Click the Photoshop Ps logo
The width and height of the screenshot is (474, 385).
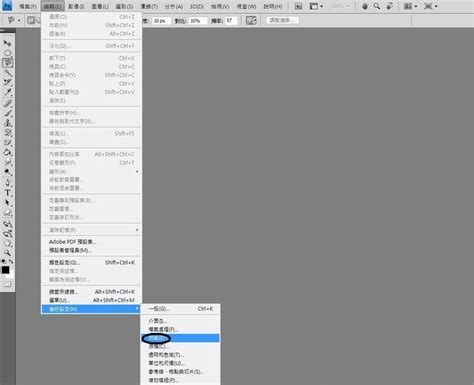click(7, 6)
